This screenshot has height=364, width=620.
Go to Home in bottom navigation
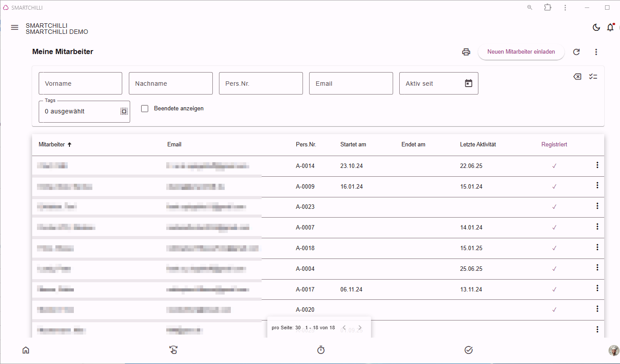[x=26, y=350]
